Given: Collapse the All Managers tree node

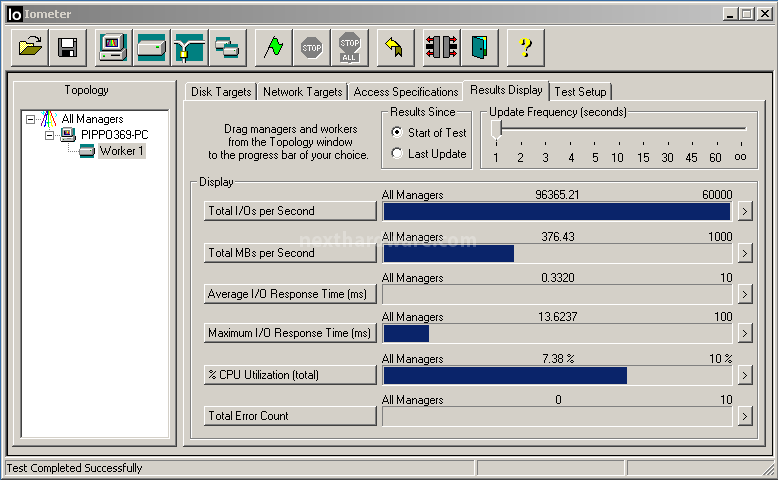Looking at the screenshot, I should point(31,119).
